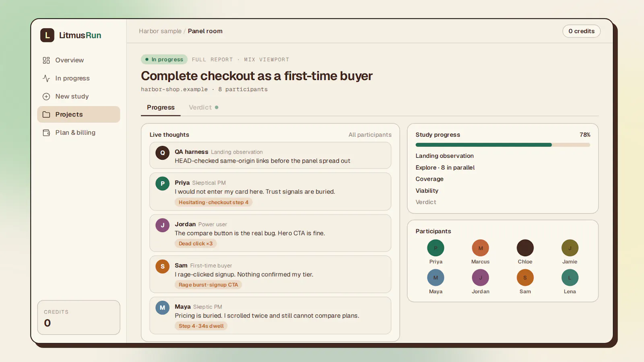Viewport: 644px width, 362px height.
Task: Select the Verdict stage in Study progress
Action: pyautogui.click(x=426, y=202)
